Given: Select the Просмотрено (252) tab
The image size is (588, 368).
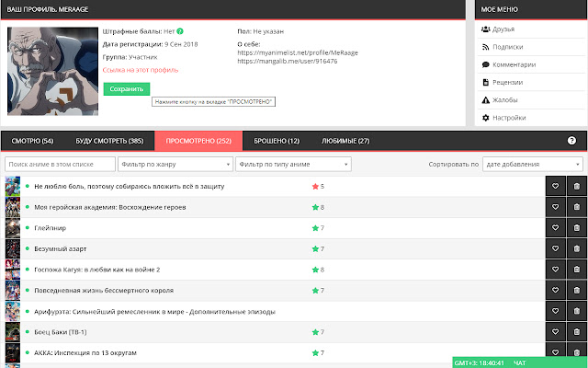Looking at the screenshot, I should 198,141.
